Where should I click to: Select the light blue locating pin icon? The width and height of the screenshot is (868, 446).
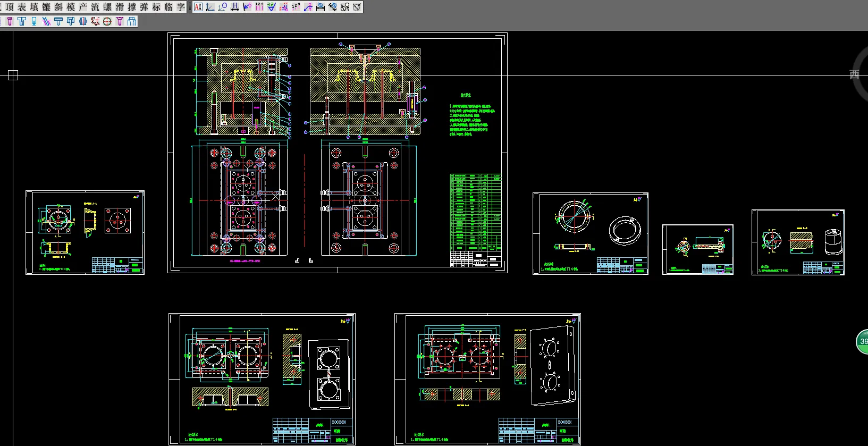coord(34,21)
